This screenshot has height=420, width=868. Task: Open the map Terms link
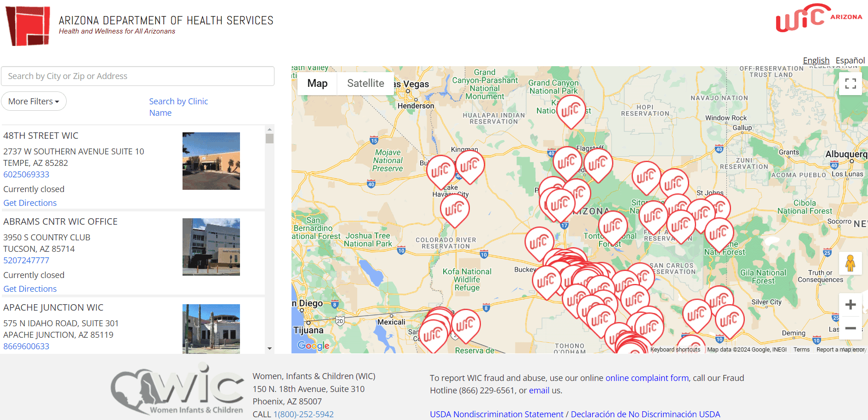click(x=801, y=350)
